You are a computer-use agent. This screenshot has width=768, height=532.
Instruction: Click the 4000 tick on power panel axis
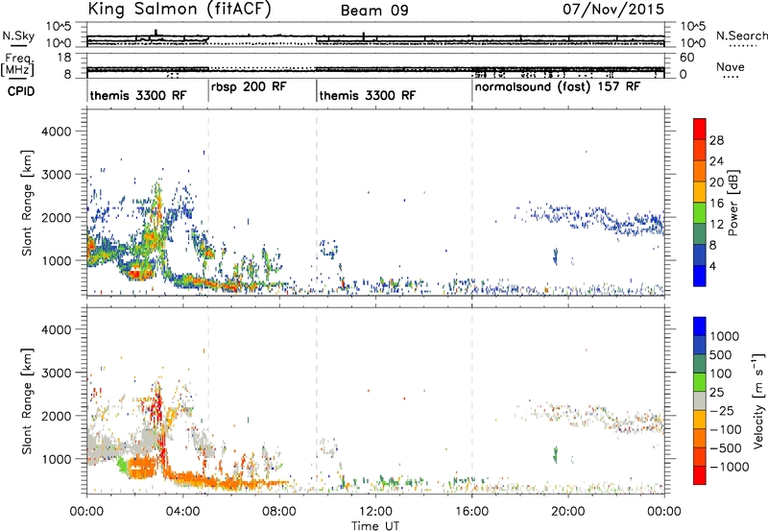point(57,132)
